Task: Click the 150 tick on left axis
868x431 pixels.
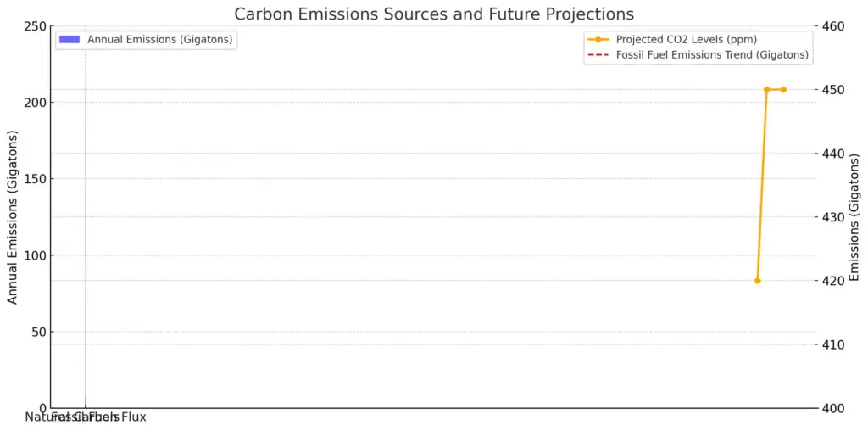Action: (36, 179)
